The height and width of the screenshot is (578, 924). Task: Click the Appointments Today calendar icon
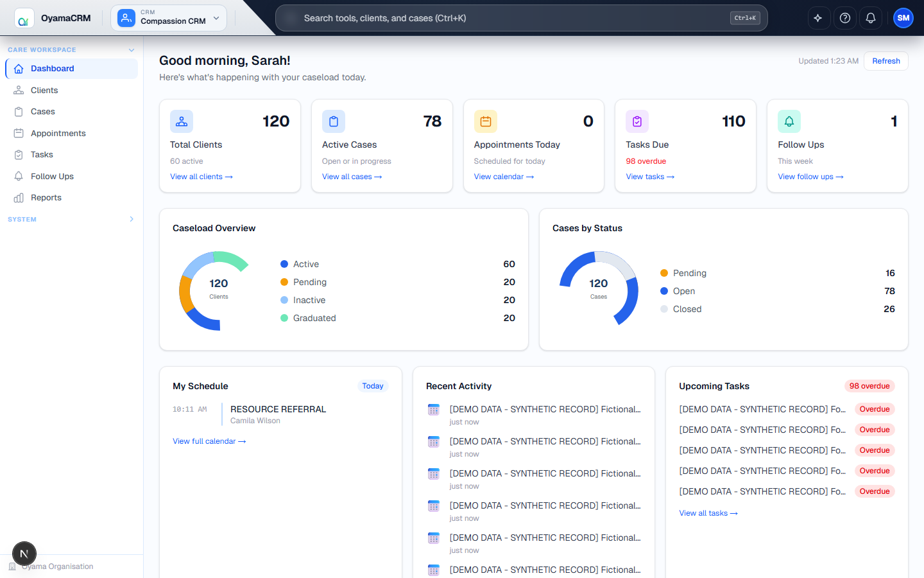(x=486, y=121)
